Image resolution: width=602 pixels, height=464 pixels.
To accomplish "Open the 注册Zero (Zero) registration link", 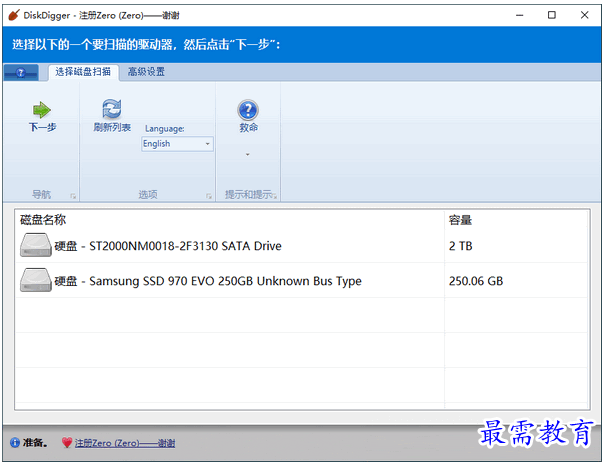I will [x=125, y=443].
